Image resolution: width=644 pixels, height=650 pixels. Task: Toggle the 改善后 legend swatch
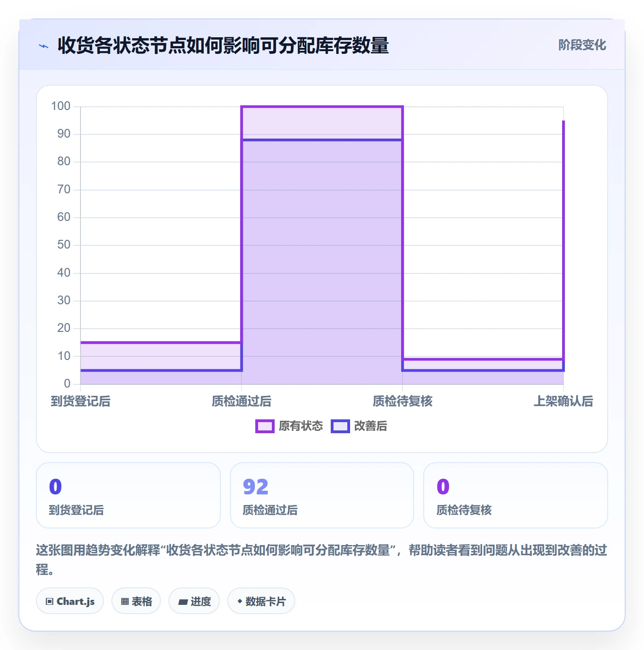coord(340,426)
